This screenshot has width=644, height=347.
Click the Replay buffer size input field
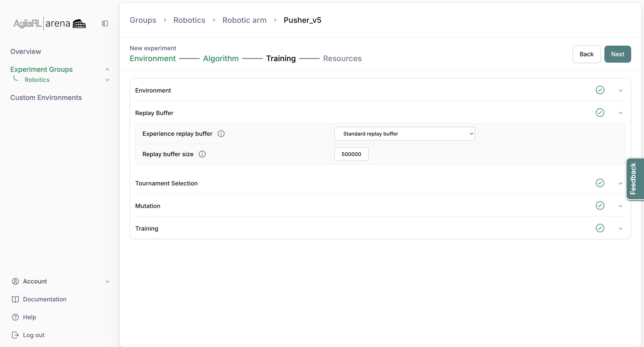(x=351, y=154)
